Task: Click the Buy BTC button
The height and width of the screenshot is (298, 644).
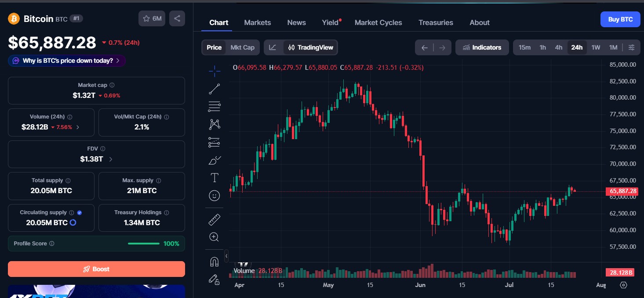Action: point(620,19)
